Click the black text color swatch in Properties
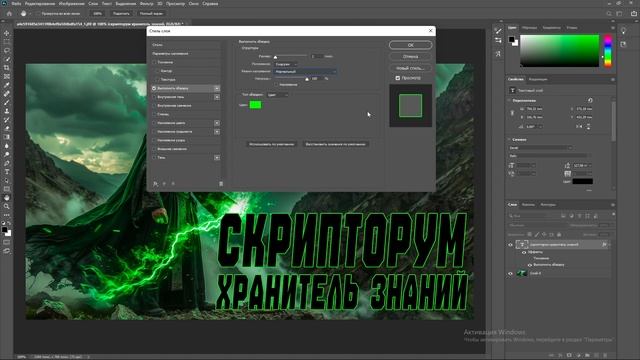Viewport: 640px width, 360px height. tap(582, 181)
